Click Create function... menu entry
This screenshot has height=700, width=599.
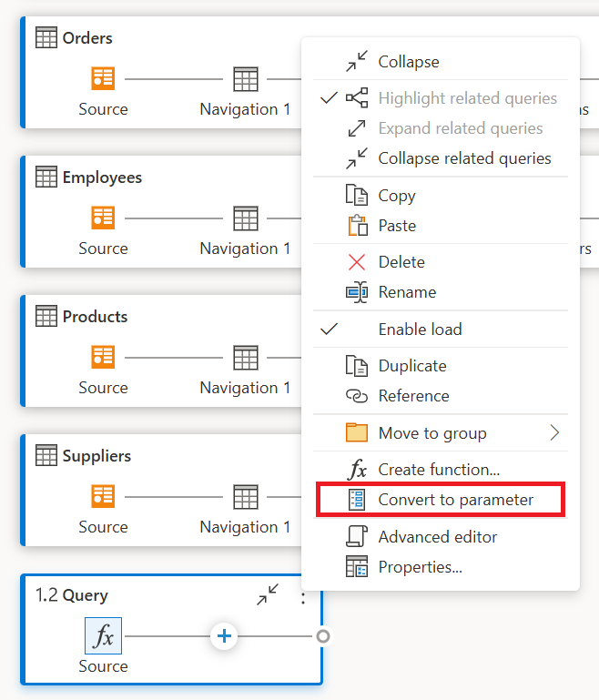439,470
